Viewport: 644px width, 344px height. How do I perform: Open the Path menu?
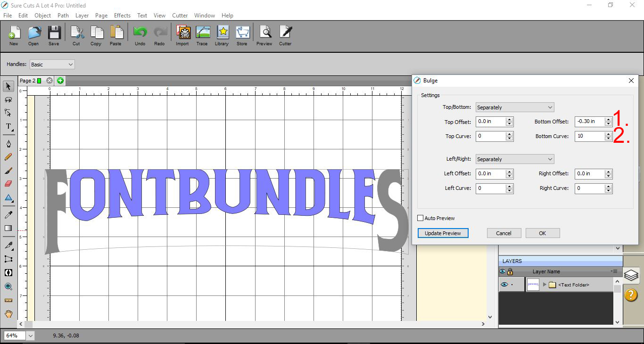63,16
